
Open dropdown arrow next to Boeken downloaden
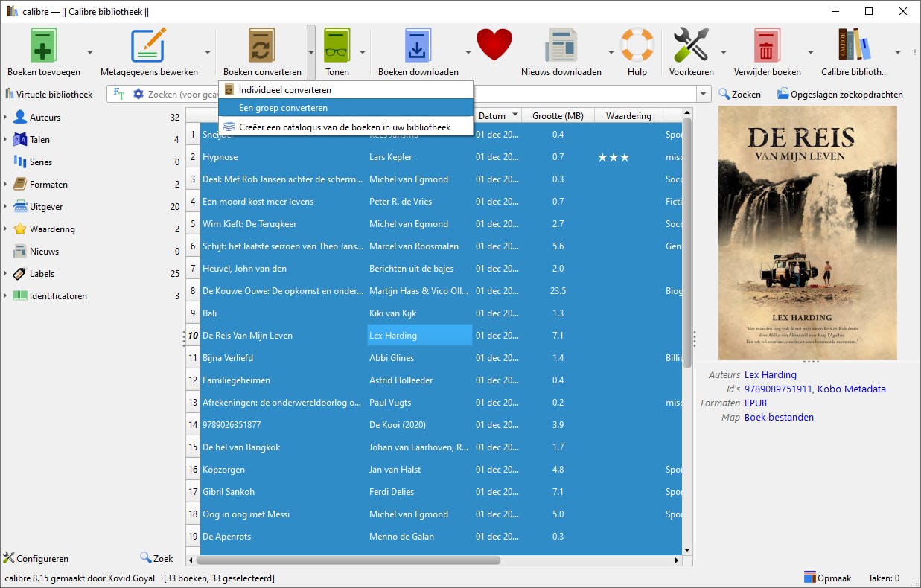click(468, 52)
